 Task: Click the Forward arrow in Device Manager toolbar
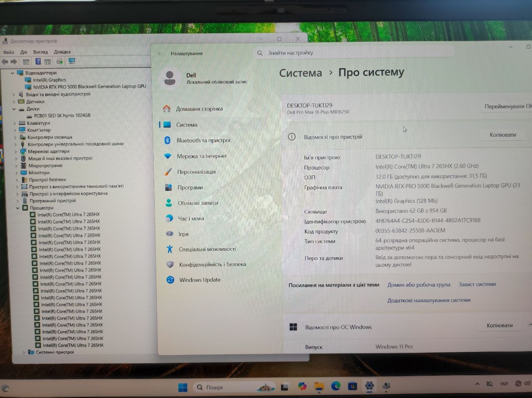(x=14, y=61)
